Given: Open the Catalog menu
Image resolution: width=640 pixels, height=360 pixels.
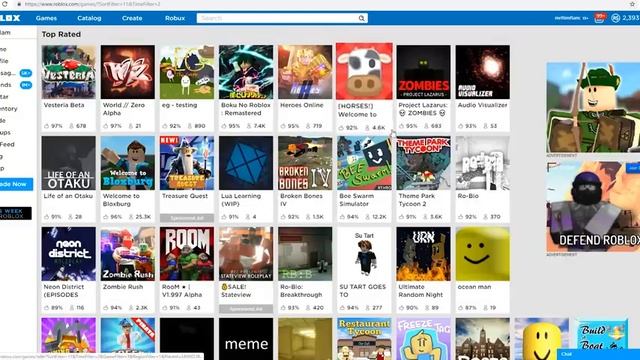Looking at the screenshot, I should 89,18.
